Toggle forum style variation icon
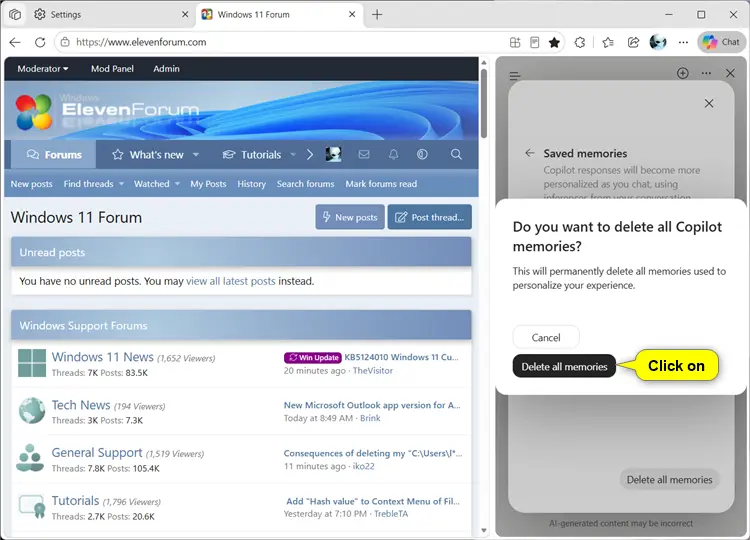Image resolution: width=750 pixels, height=540 pixels. pos(422,154)
